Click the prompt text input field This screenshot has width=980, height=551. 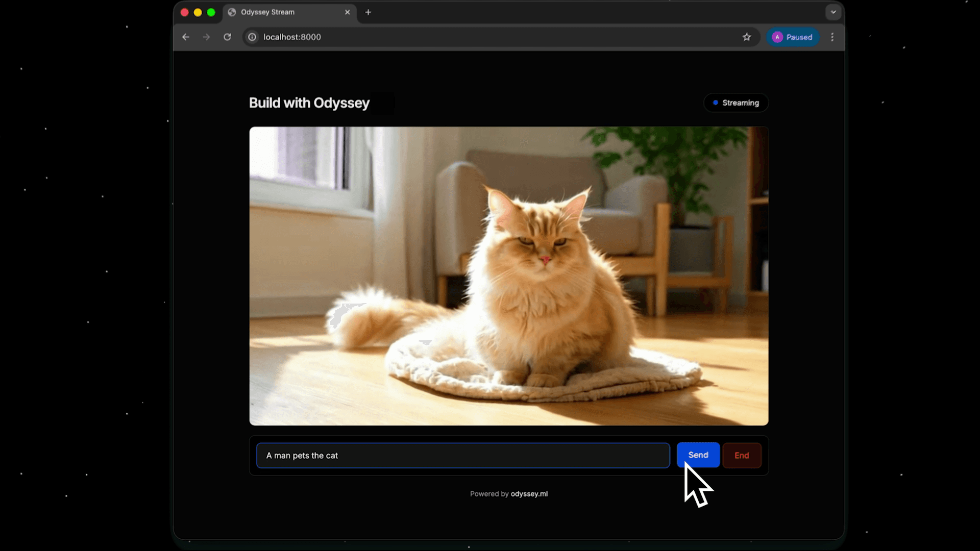click(462, 456)
